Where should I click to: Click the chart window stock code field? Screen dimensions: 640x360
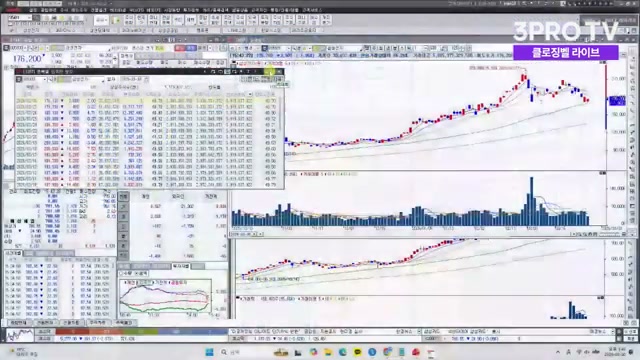277,48
